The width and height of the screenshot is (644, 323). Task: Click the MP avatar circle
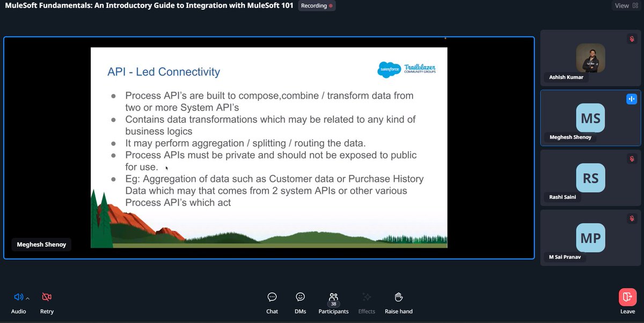[x=590, y=238]
